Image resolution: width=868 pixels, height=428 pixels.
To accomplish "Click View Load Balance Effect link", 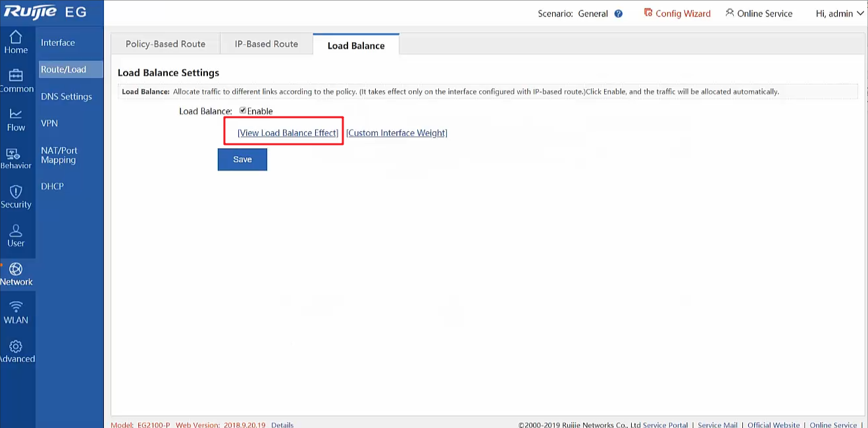I will coord(288,132).
